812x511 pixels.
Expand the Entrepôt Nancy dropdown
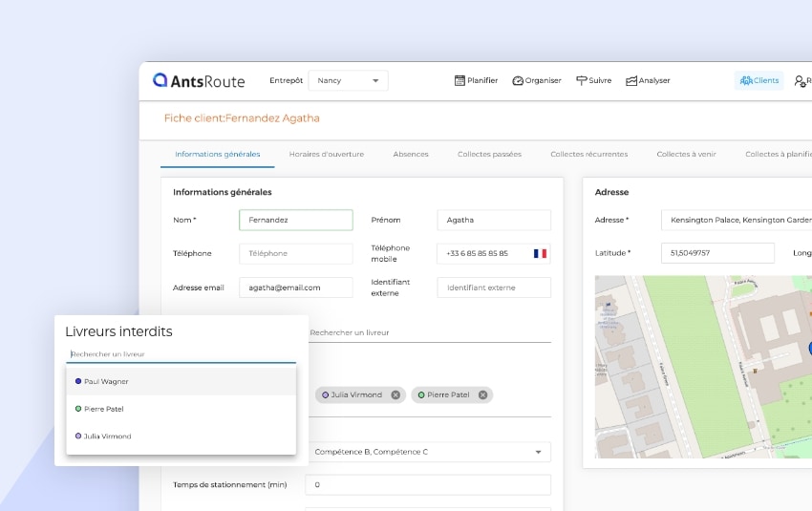coord(349,81)
